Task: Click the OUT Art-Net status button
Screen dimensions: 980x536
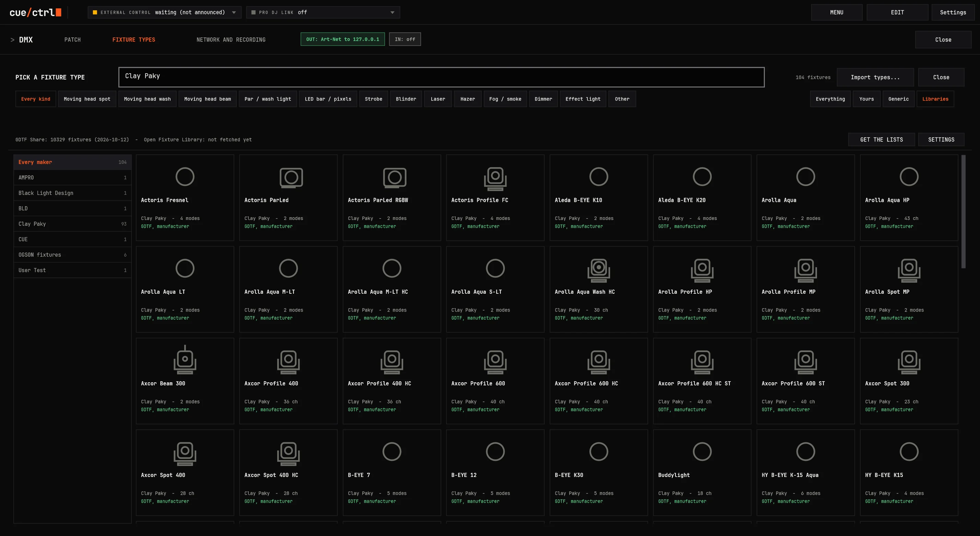Action: [x=342, y=39]
